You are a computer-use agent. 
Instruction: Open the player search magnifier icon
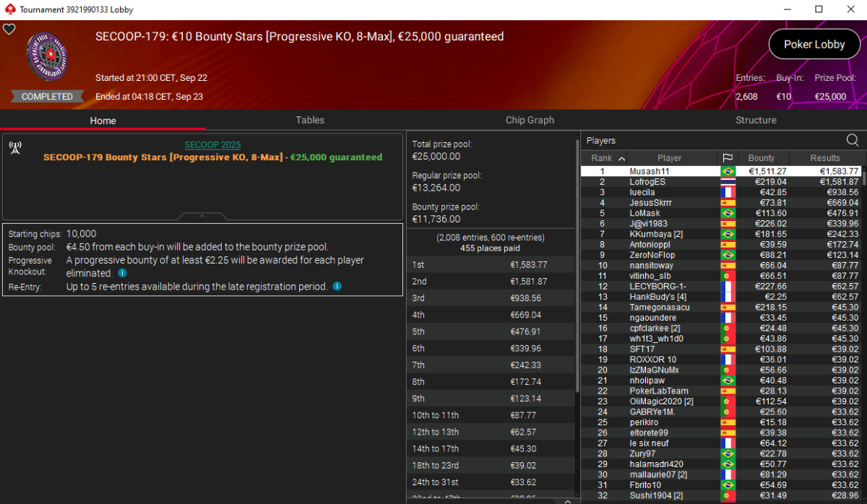853,140
